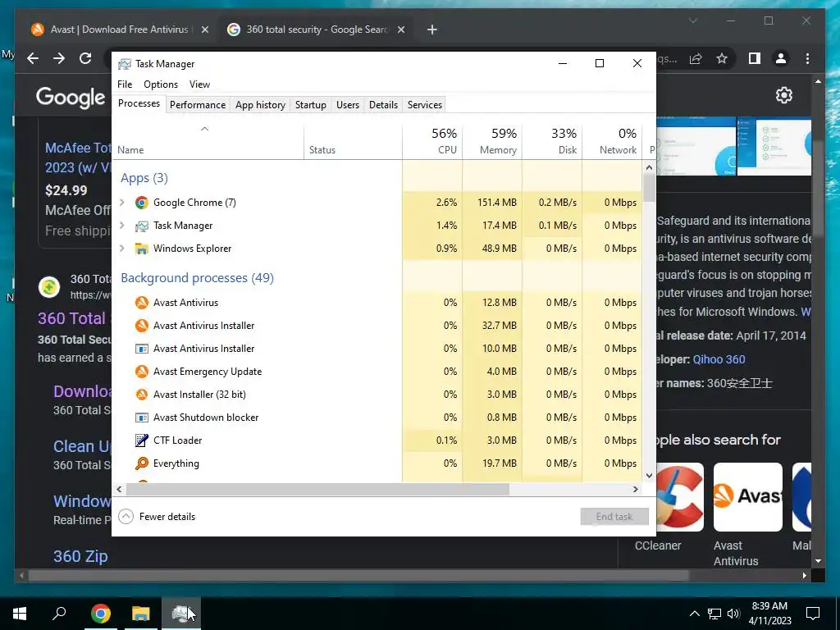This screenshot has height=630, width=840.
Task: Click the Avast Antivirus process icon
Action: [141, 303]
